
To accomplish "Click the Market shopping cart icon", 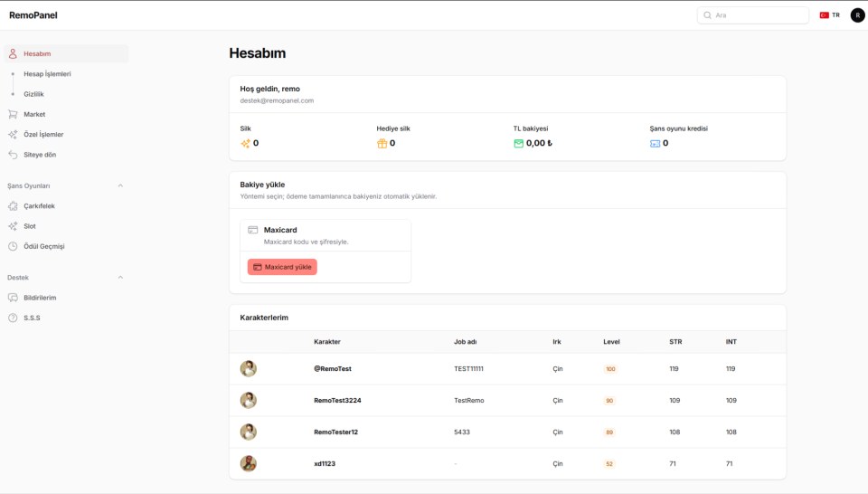I will click(13, 114).
